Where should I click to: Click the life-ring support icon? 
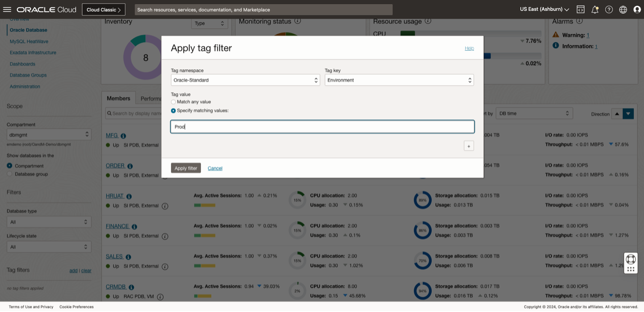tap(630, 259)
